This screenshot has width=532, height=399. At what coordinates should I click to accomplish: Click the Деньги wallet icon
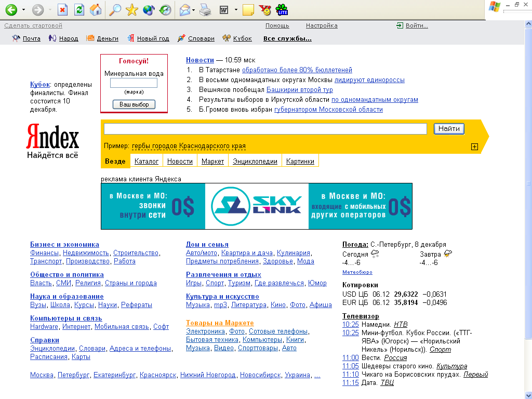pyautogui.click(x=90, y=38)
